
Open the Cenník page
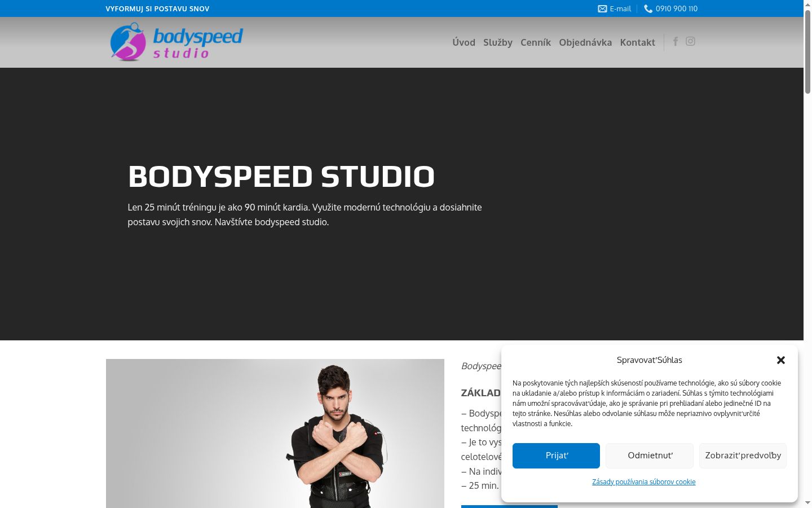536,42
